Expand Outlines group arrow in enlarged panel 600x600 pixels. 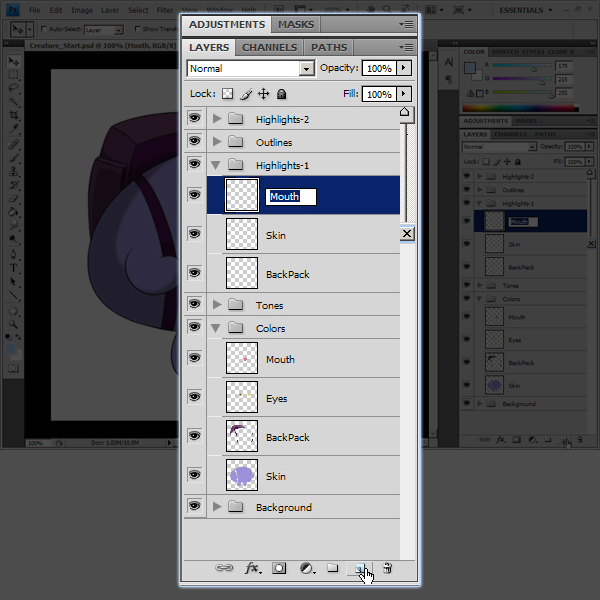click(217, 142)
